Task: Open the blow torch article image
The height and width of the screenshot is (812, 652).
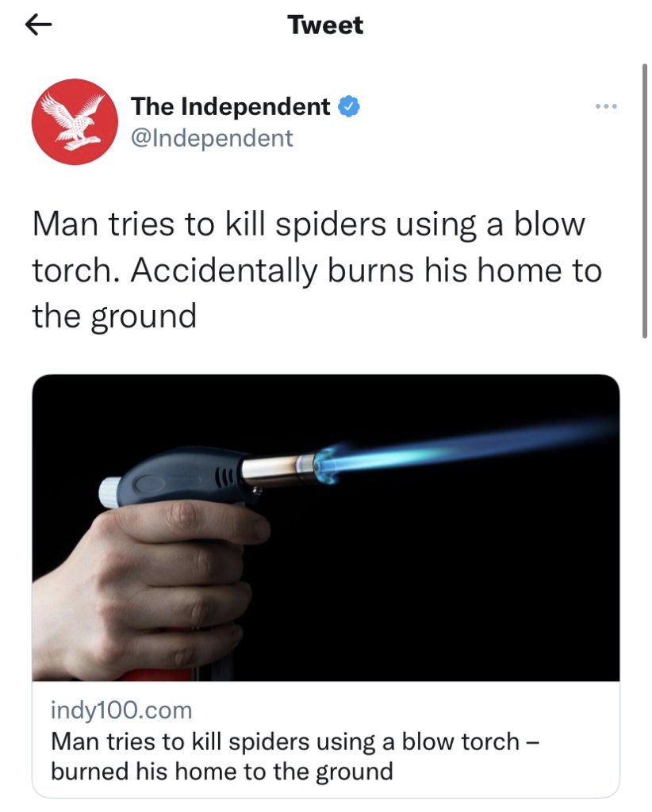Action: [326, 527]
